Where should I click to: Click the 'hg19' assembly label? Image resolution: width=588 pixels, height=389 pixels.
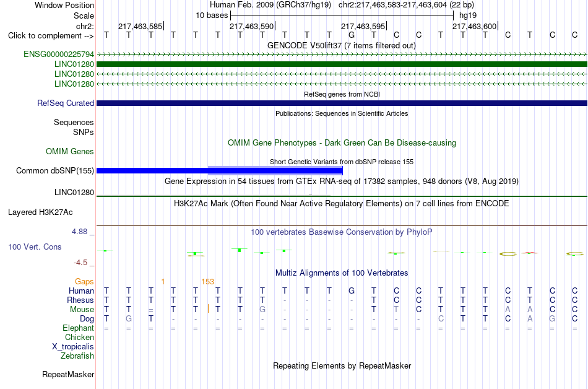(x=468, y=15)
